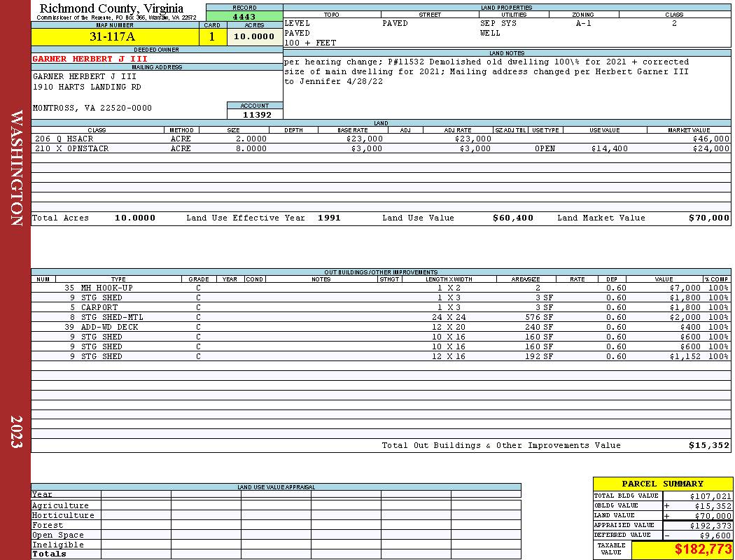Click the Horticulture row label
The width and height of the screenshot is (735, 560).
click(63, 515)
